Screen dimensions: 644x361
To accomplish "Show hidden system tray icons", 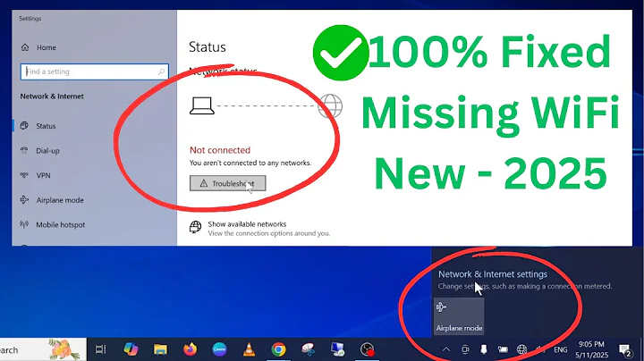I will pos(446,349).
